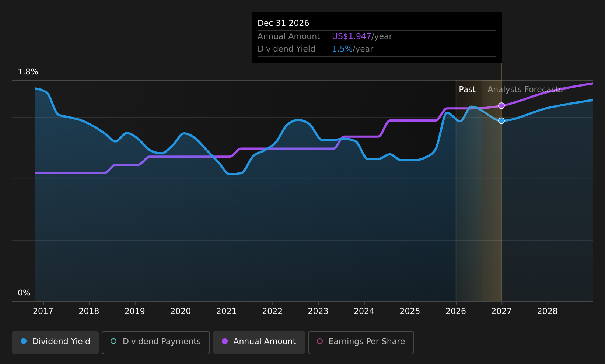
Task: Click the 2019 x-axis label
Action: tap(135, 311)
